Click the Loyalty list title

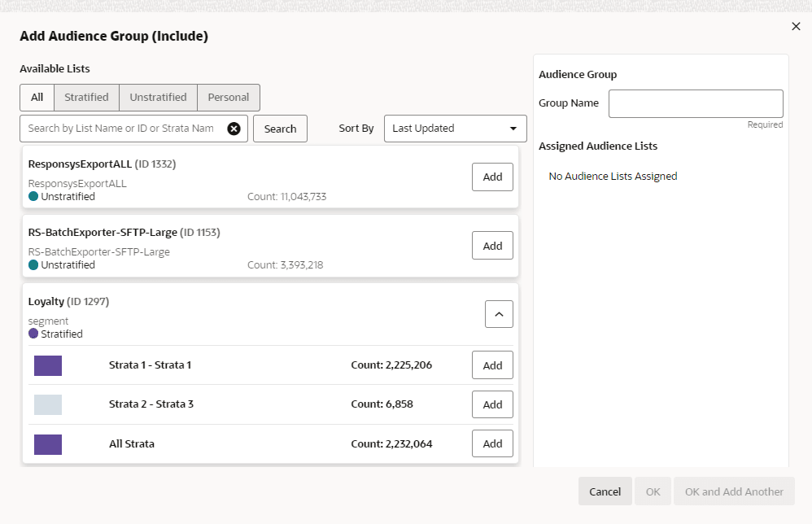(68, 301)
